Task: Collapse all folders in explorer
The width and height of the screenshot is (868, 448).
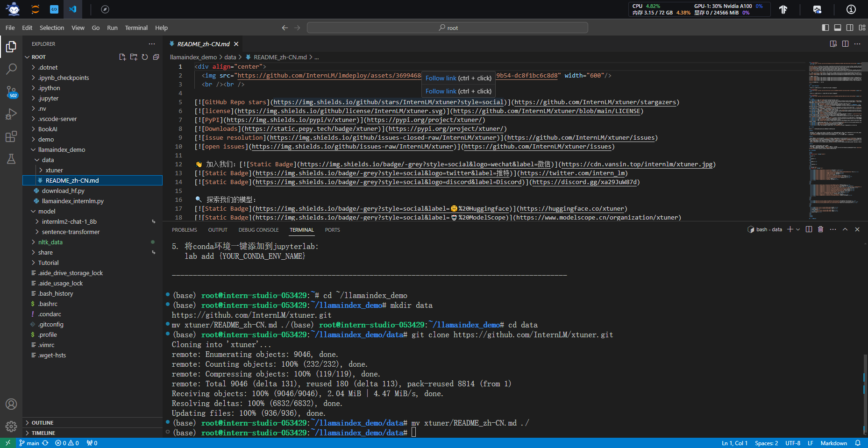Action: pos(156,57)
